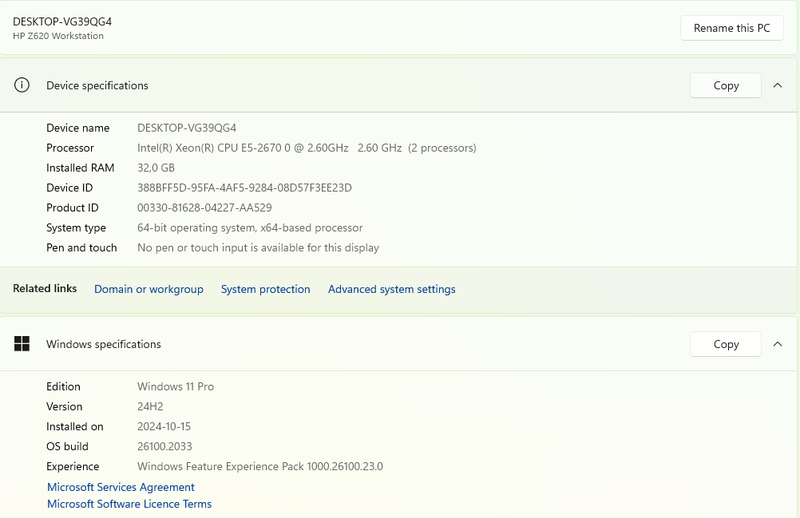The image size is (800, 518).
Task: Open the Domain or workgroup link
Action: pyautogui.click(x=149, y=289)
